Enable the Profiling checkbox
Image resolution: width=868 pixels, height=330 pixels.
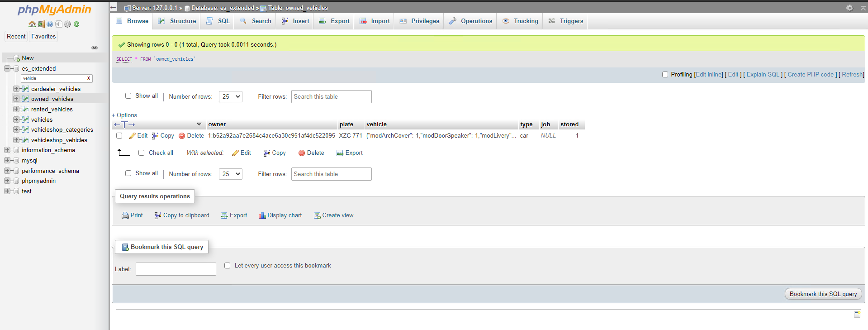(x=665, y=75)
